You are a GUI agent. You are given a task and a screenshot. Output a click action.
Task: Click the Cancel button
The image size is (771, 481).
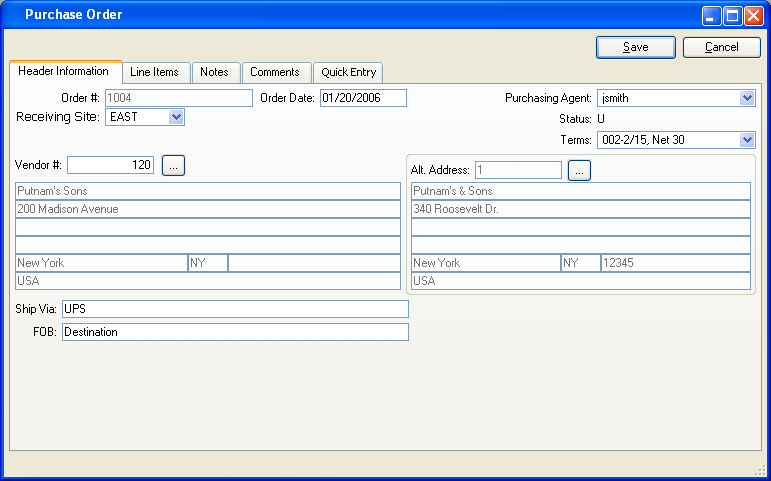[721, 47]
